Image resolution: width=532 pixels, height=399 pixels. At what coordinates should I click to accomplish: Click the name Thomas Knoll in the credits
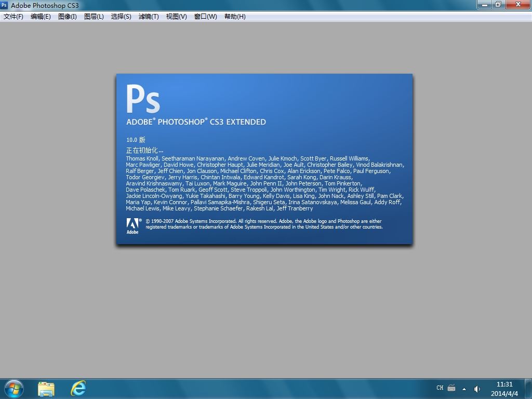pyautogui.click(x=142, y=158)
